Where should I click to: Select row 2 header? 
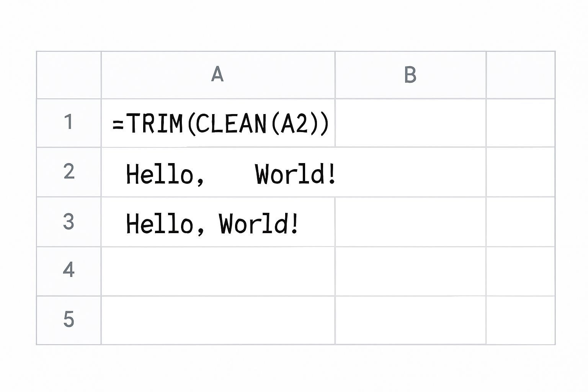[69, 172]
